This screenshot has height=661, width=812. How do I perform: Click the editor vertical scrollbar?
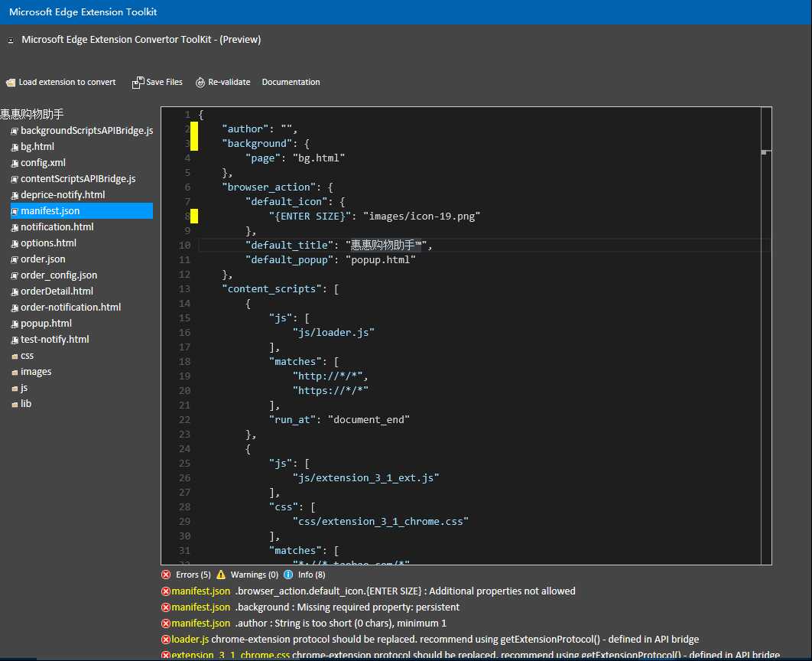coord(766,336)
